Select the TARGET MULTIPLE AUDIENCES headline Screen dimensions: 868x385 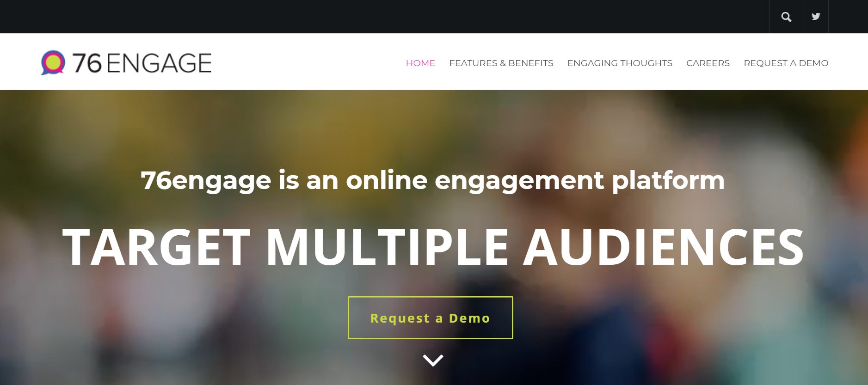point(433,247)
